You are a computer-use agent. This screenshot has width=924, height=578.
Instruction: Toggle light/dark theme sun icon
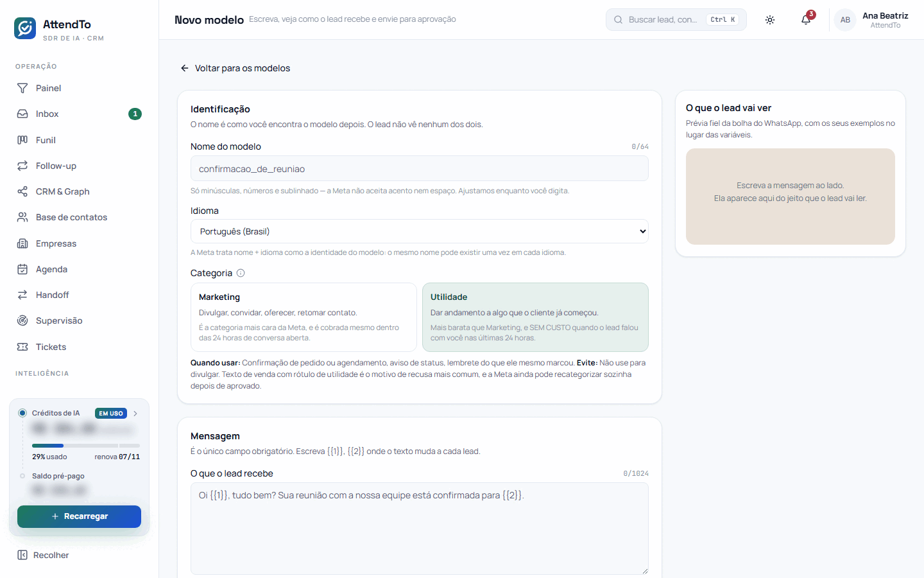(770, 20)
